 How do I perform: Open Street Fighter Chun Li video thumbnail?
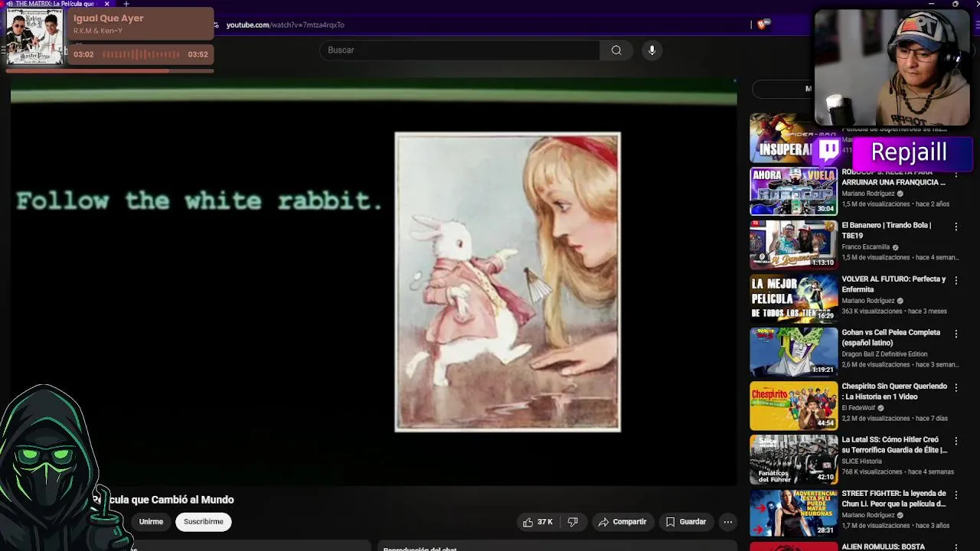pos(794,513)
